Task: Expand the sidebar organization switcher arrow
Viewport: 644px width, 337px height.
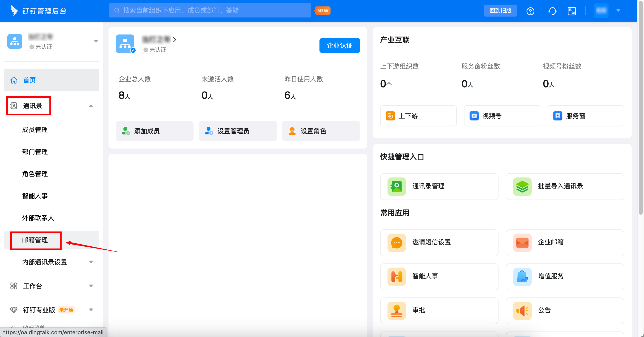Action: pyautogui.click(x=96, y=41)
